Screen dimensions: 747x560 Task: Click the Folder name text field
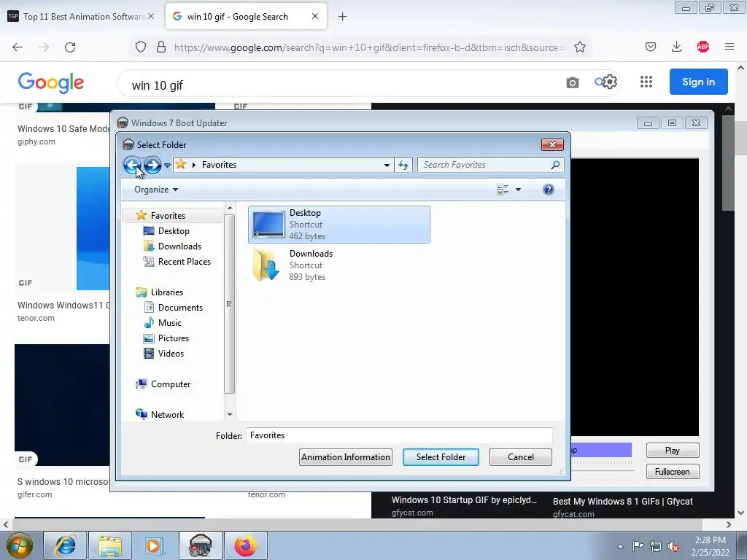tap(399, 435)
